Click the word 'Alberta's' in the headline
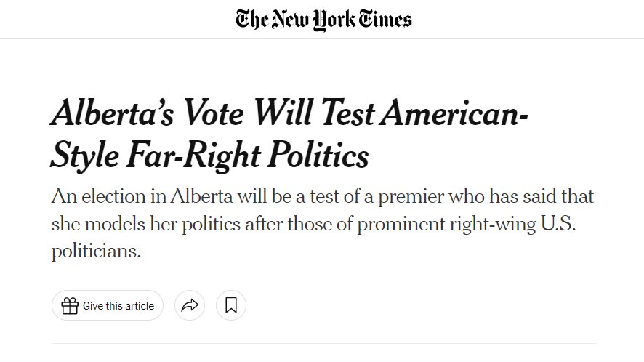This screenshot has width=644, height=362. coord(112,113)
